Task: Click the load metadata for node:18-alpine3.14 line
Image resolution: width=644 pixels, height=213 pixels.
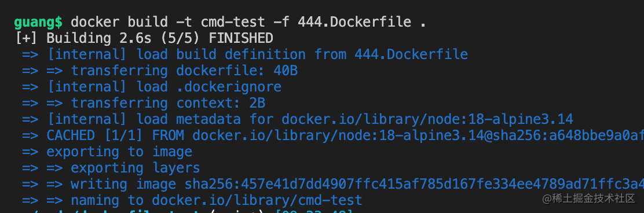Action: pos(298,119)
